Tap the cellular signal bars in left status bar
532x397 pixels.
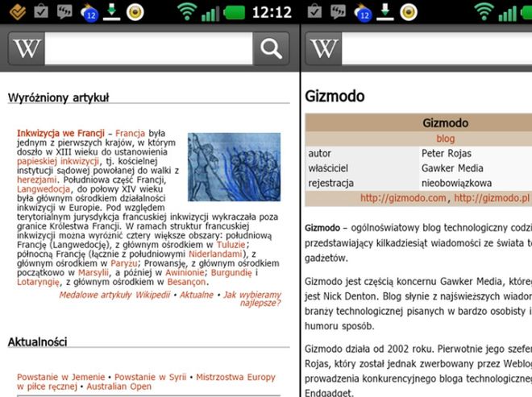tap(210, 13)
